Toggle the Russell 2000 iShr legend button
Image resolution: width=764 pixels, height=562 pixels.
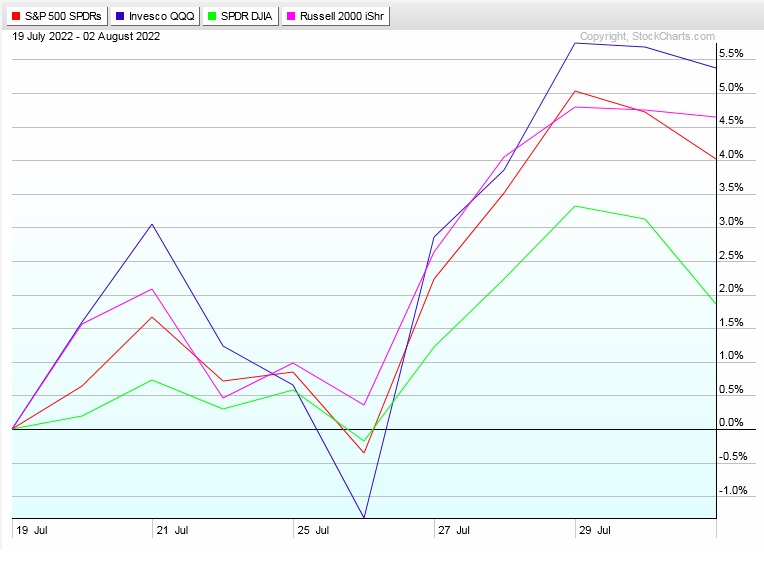click(336, 16)
